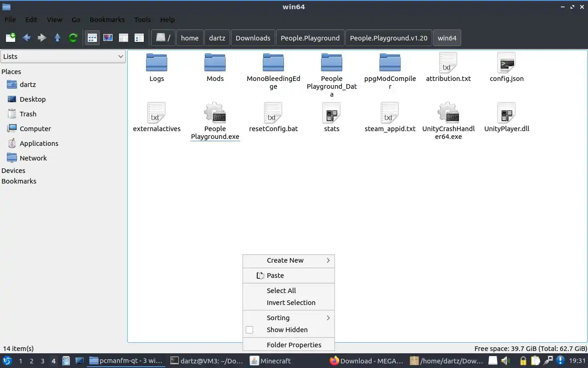Select the externalactives file
588x368 pixels.
[157, 117]
